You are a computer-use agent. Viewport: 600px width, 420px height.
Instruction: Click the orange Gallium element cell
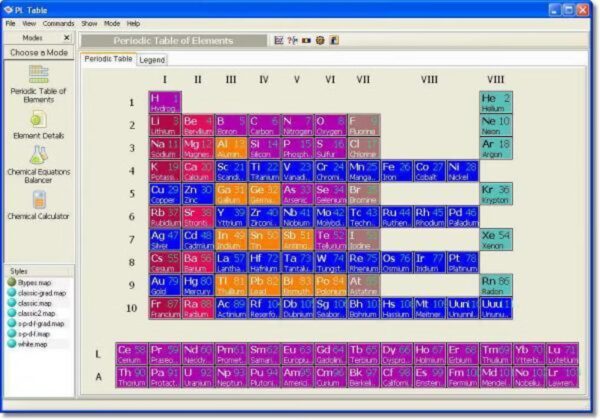click(x=231, y=193)
